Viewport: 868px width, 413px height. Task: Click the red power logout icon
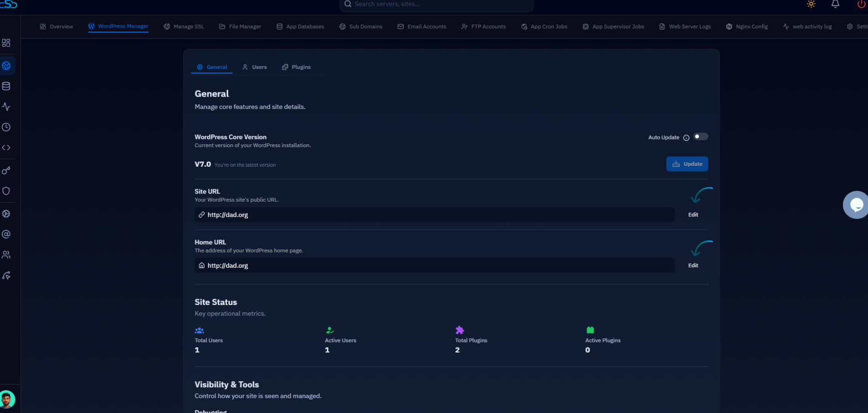tap(861, 4)
